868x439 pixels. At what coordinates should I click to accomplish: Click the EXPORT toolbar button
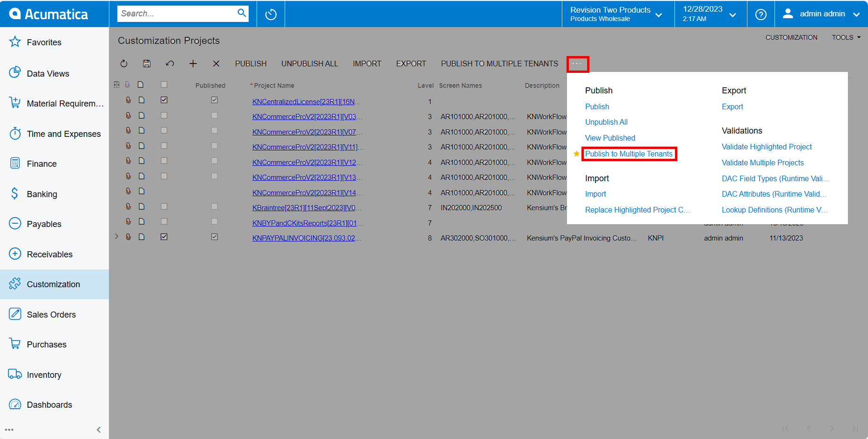pyautogui.click(x=411, y=64)
